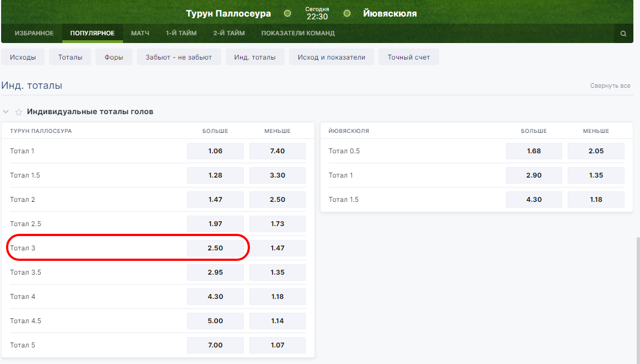Bet Турун Тотал 1 меньше 7.40
The height and width of the screenshot is (364, 640).
[278, 151]
